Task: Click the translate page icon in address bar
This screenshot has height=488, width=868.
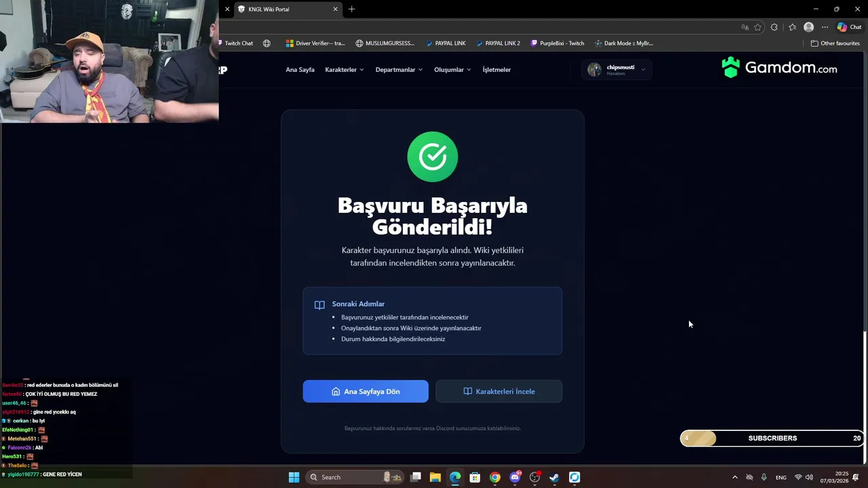Action: pos(745,27)
